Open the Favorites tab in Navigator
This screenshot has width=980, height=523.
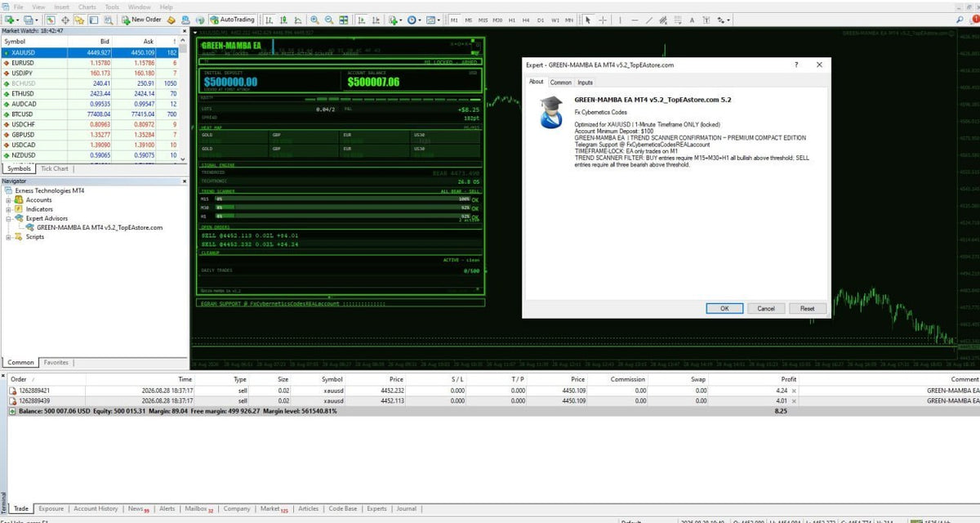[56, 362]
